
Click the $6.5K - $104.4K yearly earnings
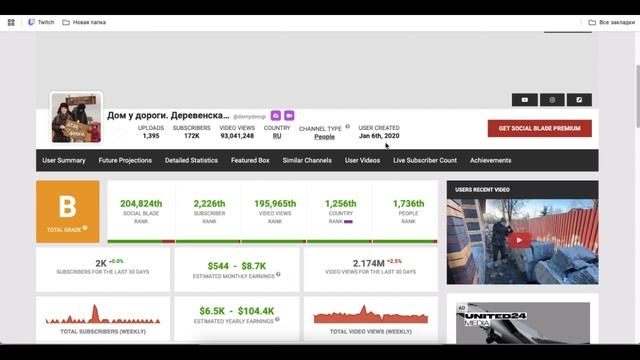(237, 311)
